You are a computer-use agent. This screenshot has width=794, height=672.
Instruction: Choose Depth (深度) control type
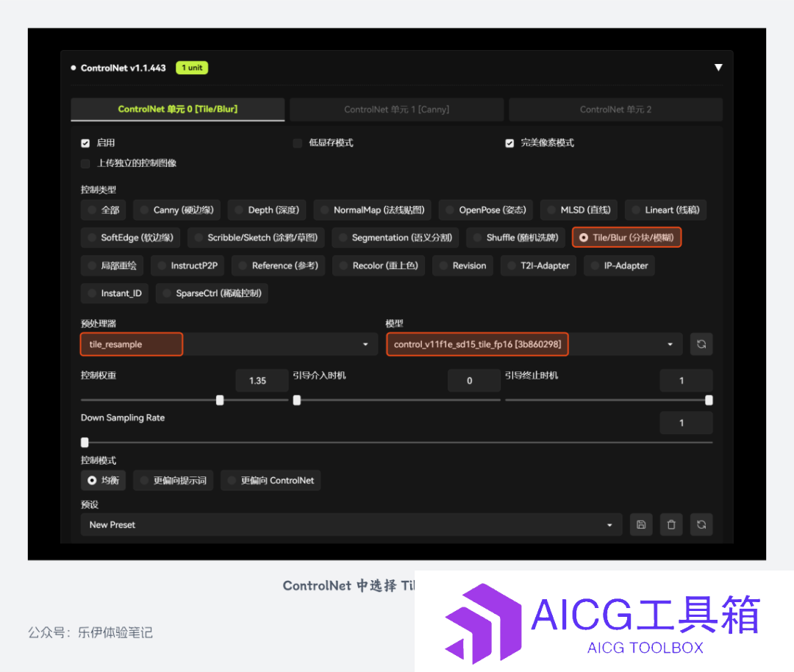(267, 210)
